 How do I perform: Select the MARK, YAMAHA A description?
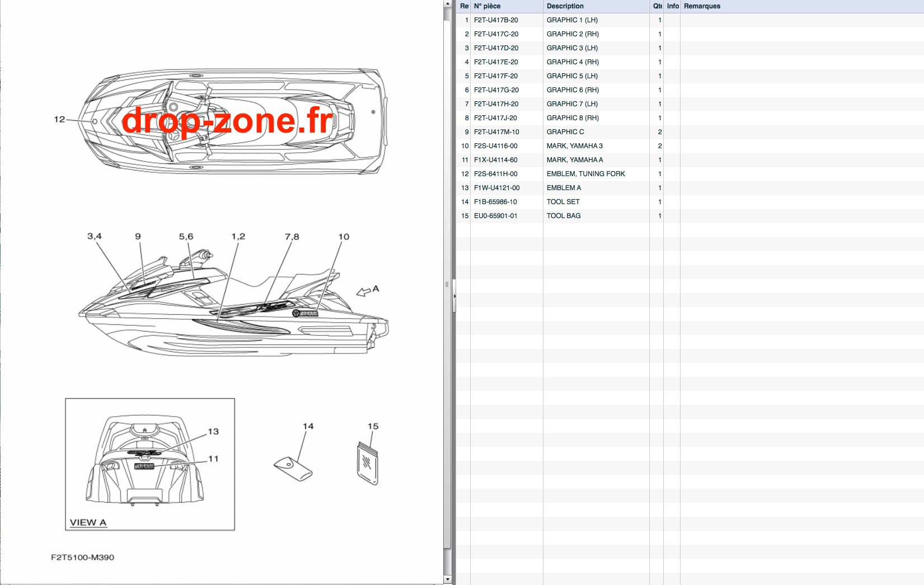pyautogui.click(x=575, y=160)
